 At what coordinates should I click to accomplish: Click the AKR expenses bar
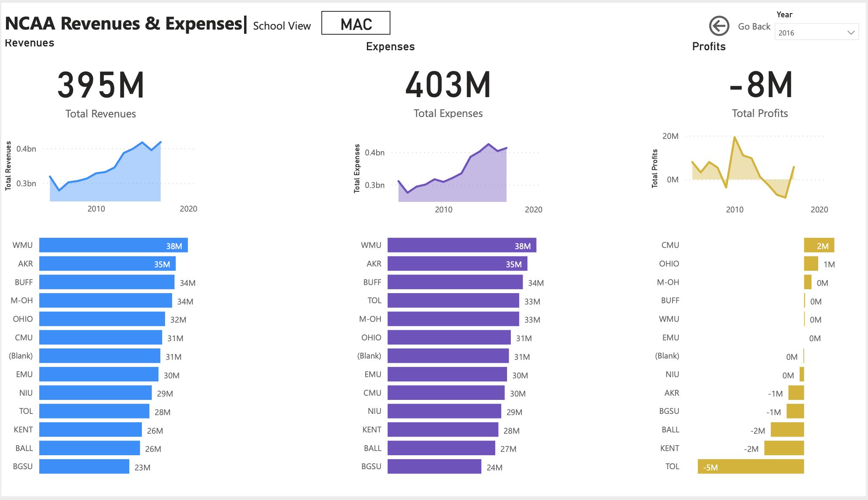point(457,264)
